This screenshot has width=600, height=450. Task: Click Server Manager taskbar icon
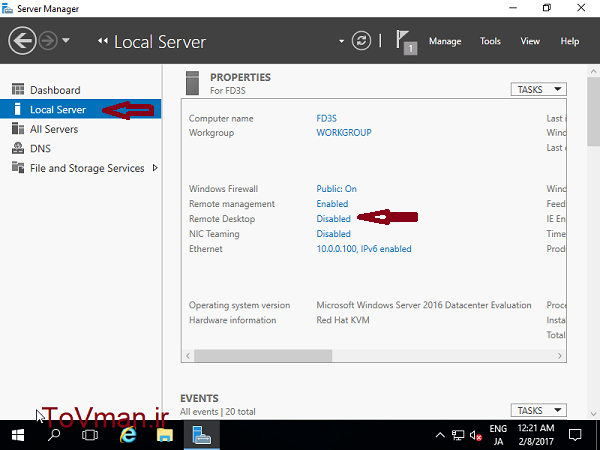tap(202, 435)
